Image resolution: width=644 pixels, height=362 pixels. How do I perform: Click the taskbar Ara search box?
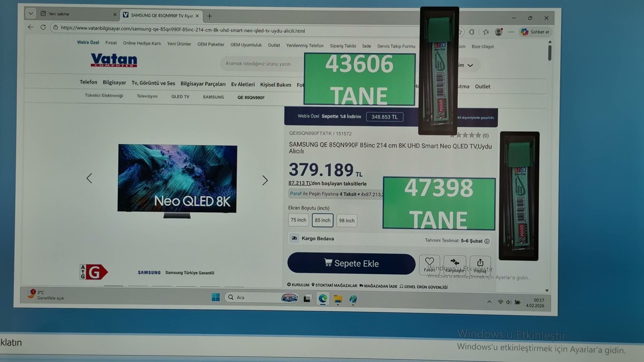click(262, 298)
